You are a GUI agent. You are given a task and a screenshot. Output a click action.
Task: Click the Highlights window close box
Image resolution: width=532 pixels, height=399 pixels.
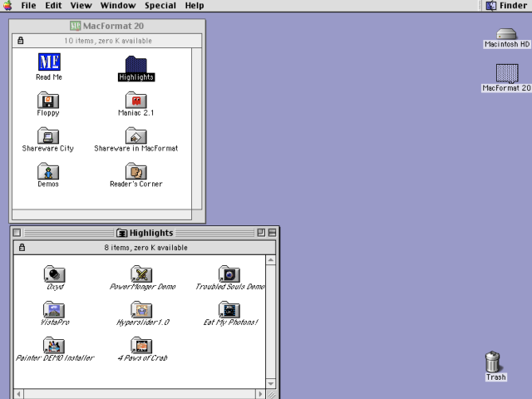17,233
